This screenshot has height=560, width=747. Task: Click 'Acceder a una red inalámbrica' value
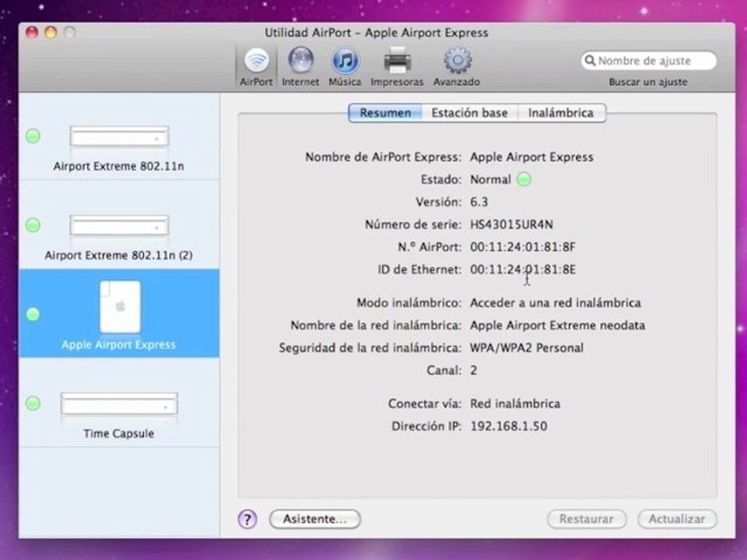tap(556, 303)
